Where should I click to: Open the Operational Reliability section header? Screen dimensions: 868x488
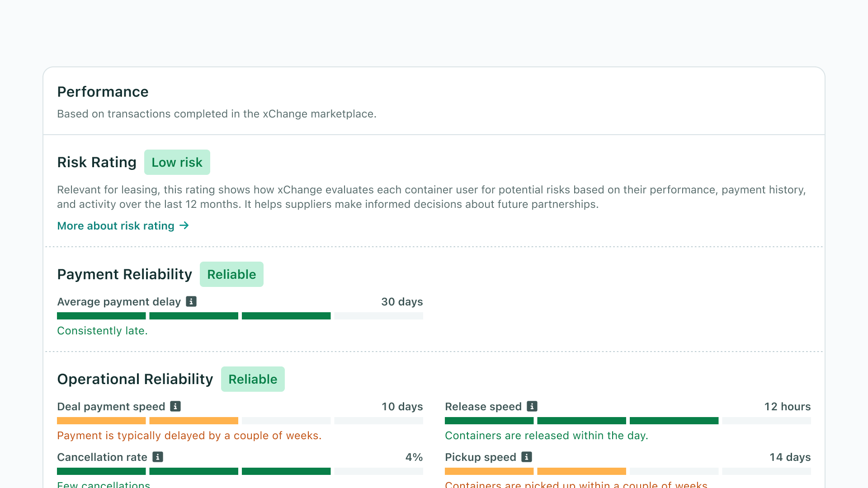135,379
